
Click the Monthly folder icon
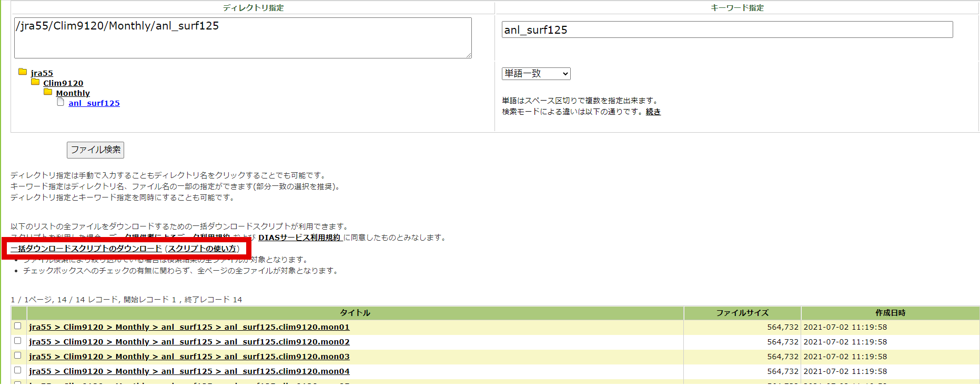(48, 92)
